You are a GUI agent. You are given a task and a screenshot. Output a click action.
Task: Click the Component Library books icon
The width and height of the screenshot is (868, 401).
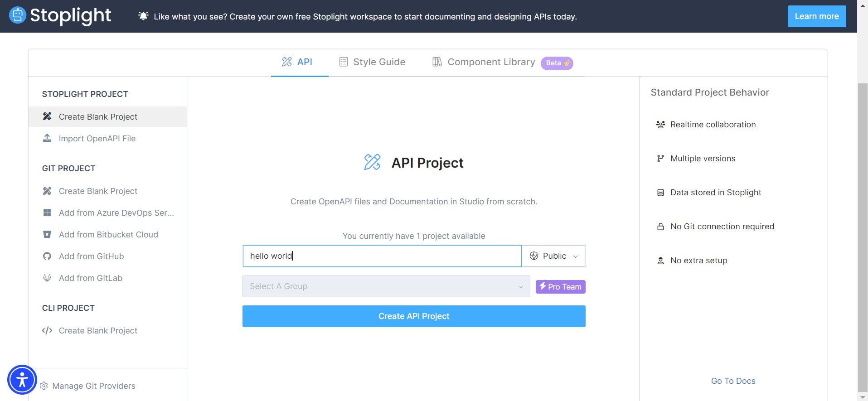[437, 62]
